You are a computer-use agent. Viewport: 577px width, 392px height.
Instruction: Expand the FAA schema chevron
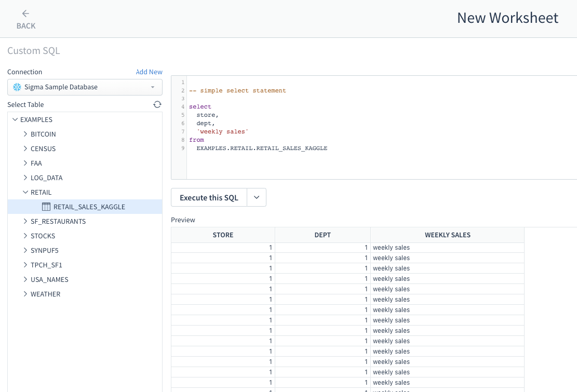[25, 163]
